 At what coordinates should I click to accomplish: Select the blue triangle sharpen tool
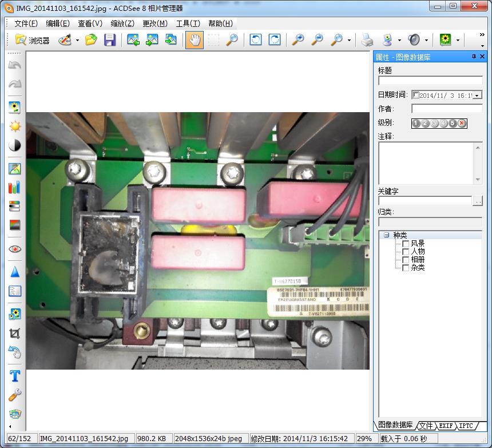point(15,272)
